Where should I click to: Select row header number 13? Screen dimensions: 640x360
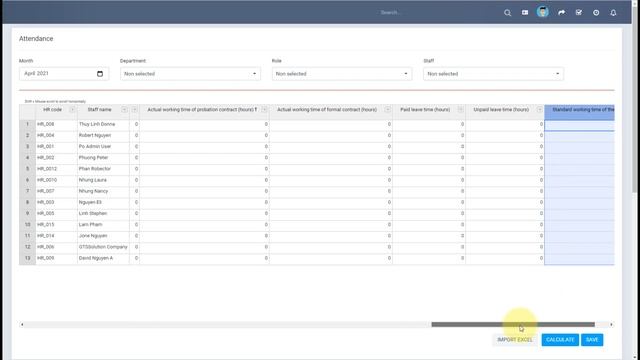click(x=27, y=258)
